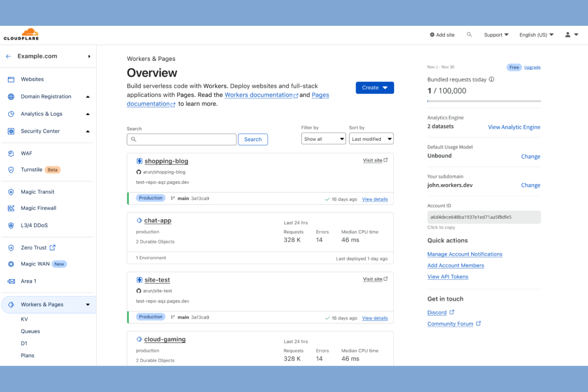Open the Workers documentation link
The width and height of the screenshot is (588, 392).
pos(259,95)
